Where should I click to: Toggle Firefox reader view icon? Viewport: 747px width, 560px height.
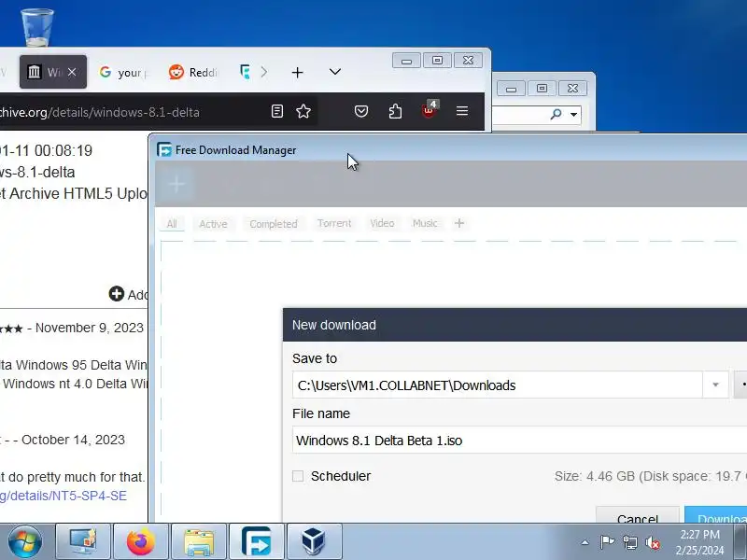(x=276, y=111)
